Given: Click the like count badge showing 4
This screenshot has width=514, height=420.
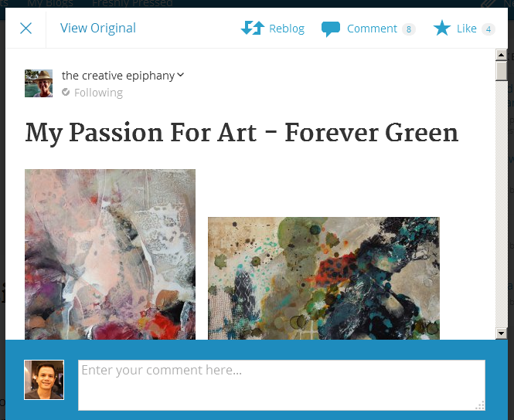Looking at the screenshot, I should (x=488, y=29).
